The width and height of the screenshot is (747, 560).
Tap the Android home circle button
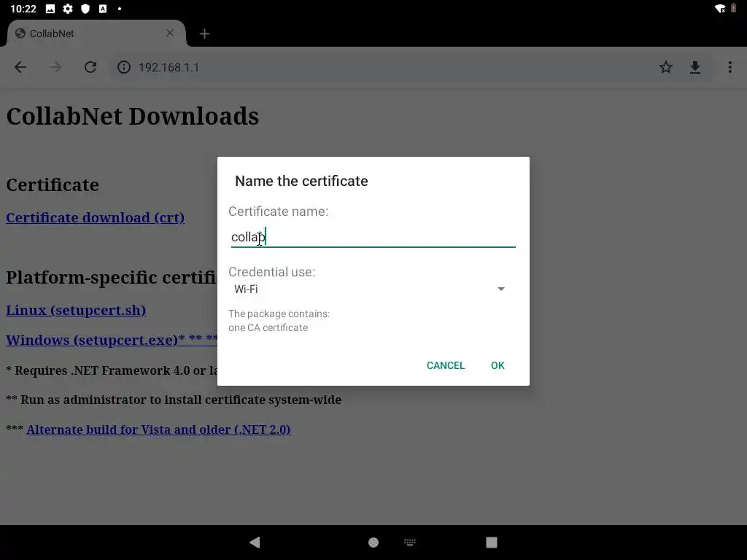(373, 542)
